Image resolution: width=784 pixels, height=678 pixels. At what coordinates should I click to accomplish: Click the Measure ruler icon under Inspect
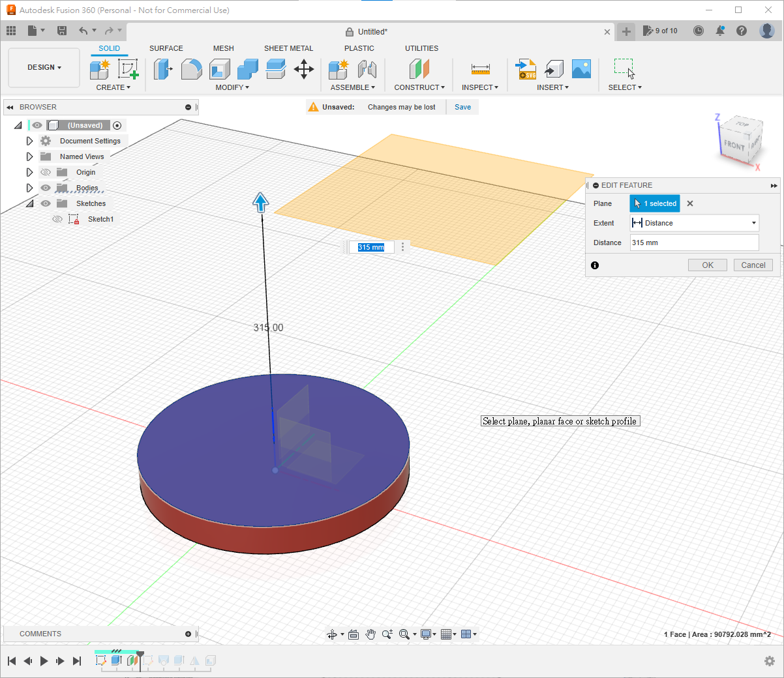tap(480, 69)
